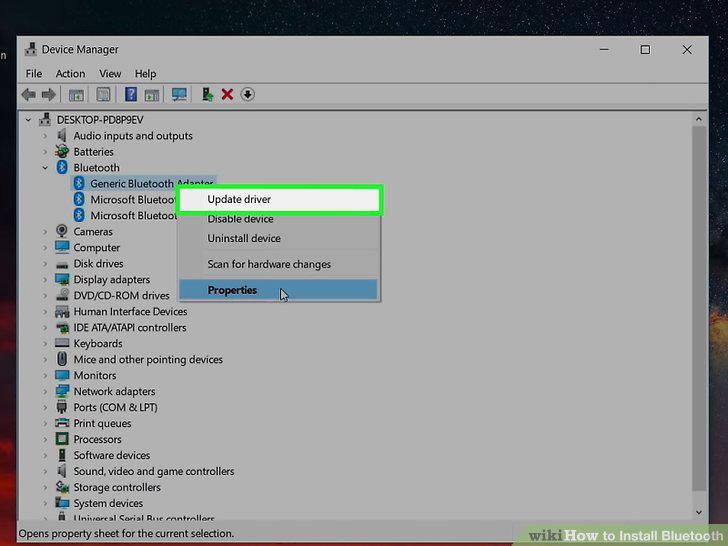Click the Storage controllers icon
This screenshot has height=546, width=728.
pyautogui.click(x=62, y=487)
